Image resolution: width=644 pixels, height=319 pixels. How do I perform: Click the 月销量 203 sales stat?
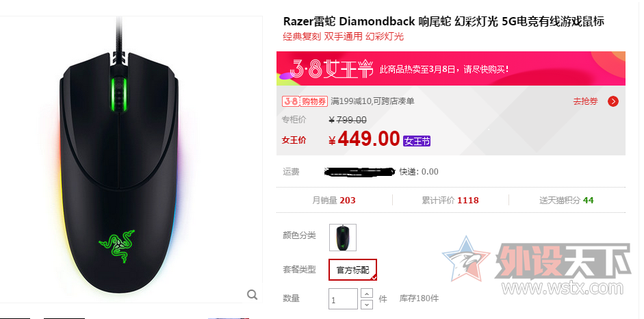click(x=334, y=201)
